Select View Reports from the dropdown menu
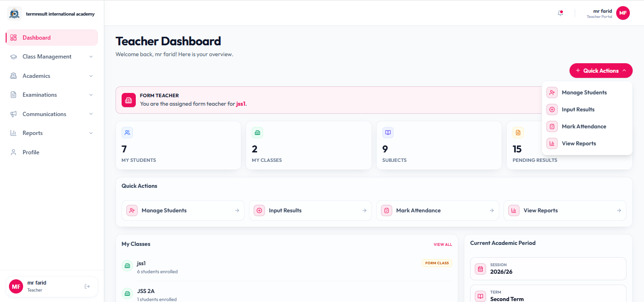 tap(587, 143)
